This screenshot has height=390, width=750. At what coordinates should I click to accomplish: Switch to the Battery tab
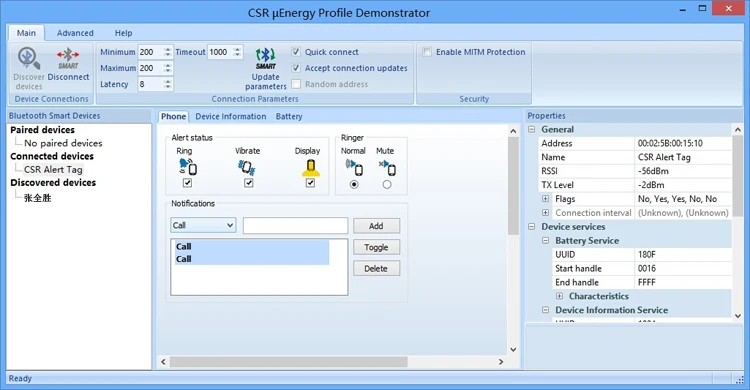pyautogui.click(x=289, y=116)
